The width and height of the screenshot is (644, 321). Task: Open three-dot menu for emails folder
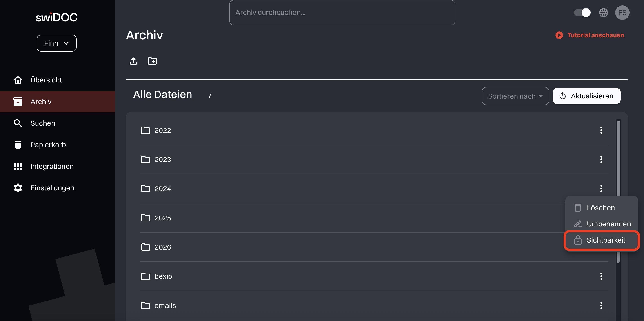tap(601, 305)
